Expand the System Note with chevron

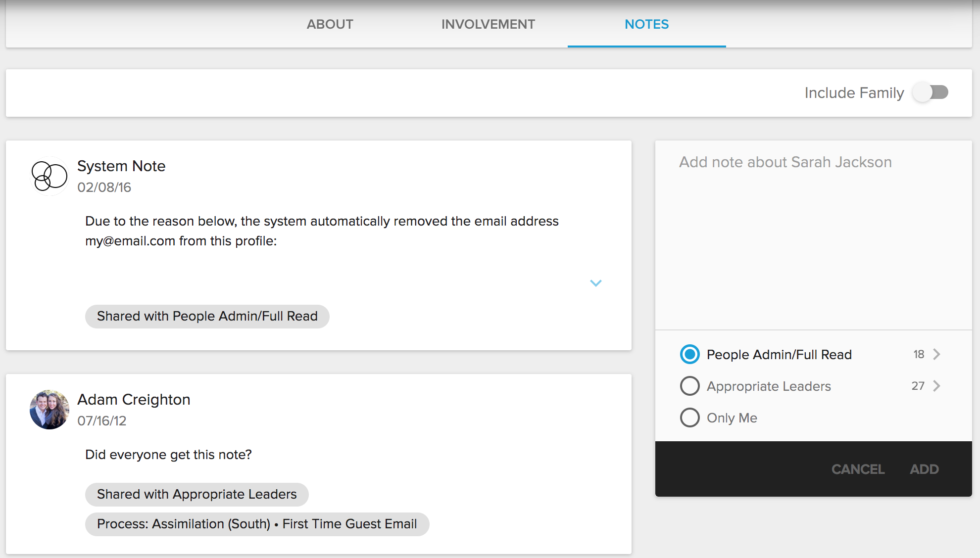coord(595,283)
